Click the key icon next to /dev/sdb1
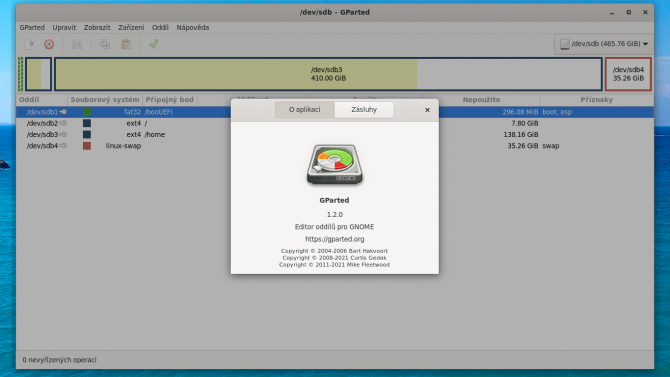The image size is (670, 377). 63,112
